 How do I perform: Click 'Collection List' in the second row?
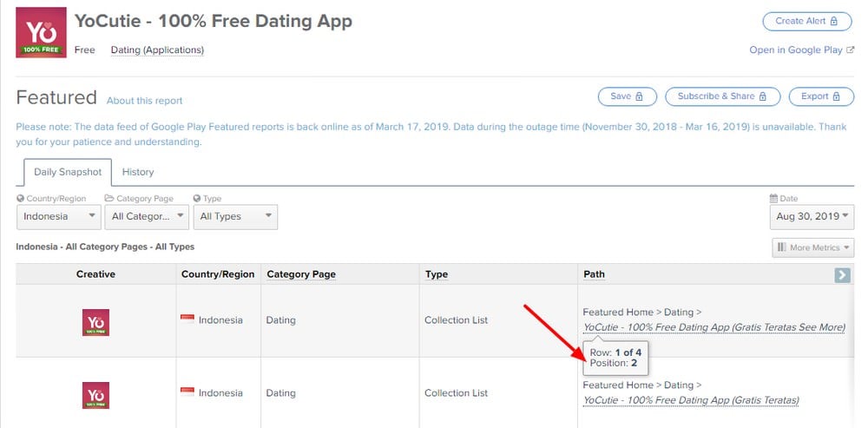(457, 393)
